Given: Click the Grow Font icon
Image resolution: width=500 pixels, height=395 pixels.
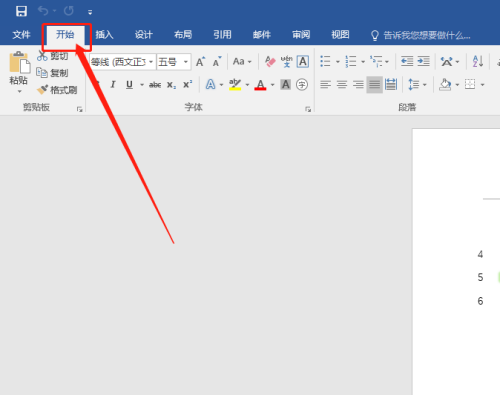Looking at the screenshot, I should pos(200,62).
